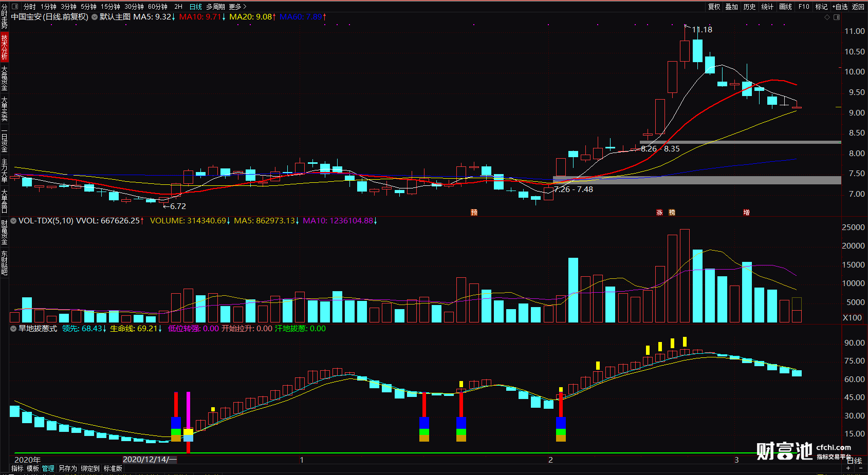Click the 增 marker below the candlestick chart
868x475 pixels.
point(746,212)
